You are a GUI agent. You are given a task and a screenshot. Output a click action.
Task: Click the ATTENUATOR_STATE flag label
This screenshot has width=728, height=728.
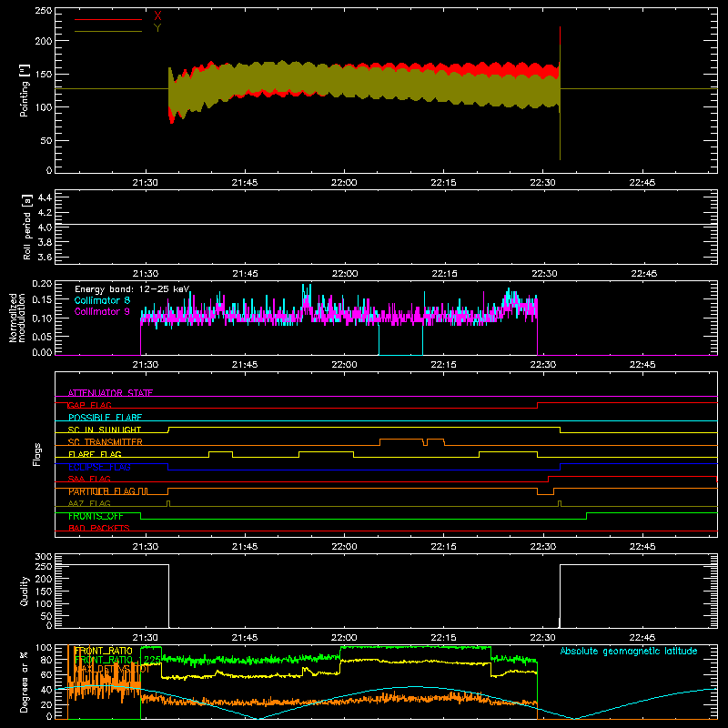point(110,393)
